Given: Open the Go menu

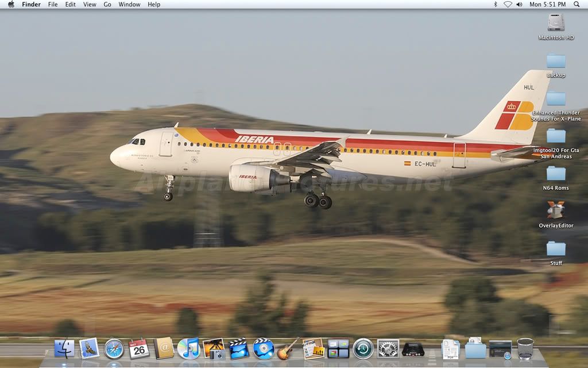Looking at the screenshot, I should (x=107, y=4).
